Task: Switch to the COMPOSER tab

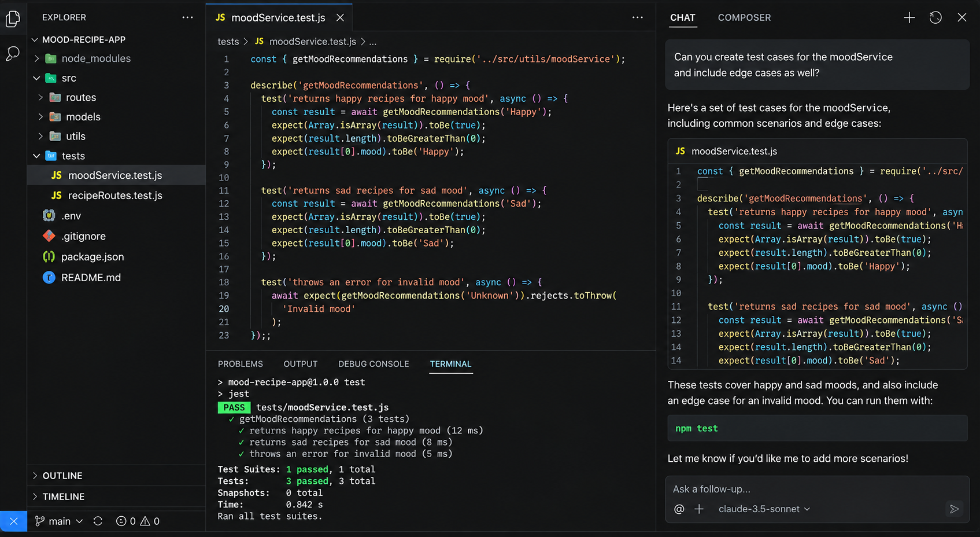Action: [744, 18]
